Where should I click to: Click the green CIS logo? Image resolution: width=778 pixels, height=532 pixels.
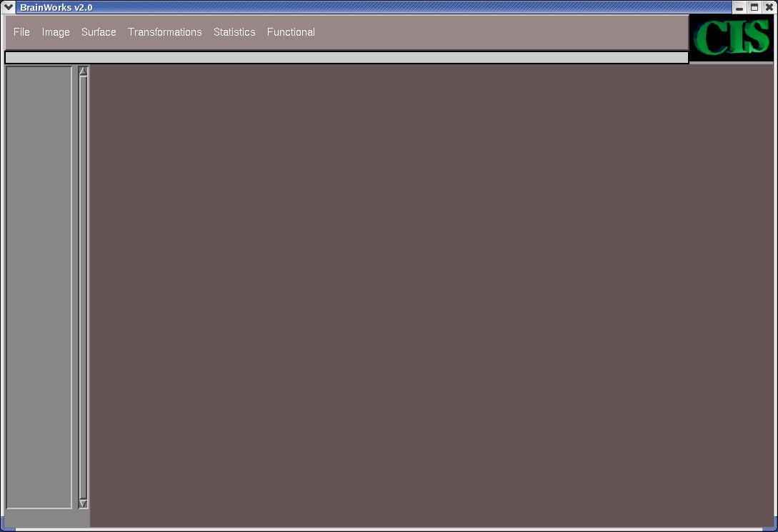[x=732, y=38]
